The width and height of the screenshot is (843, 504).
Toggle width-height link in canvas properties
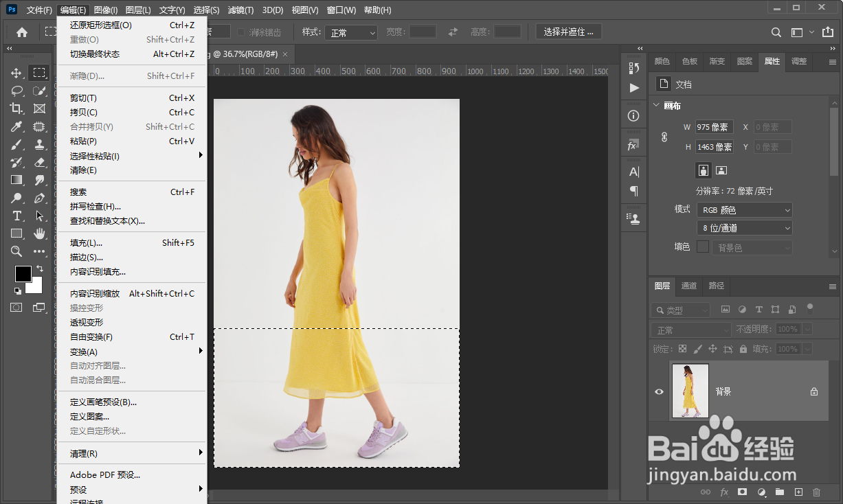pos(664,137)
